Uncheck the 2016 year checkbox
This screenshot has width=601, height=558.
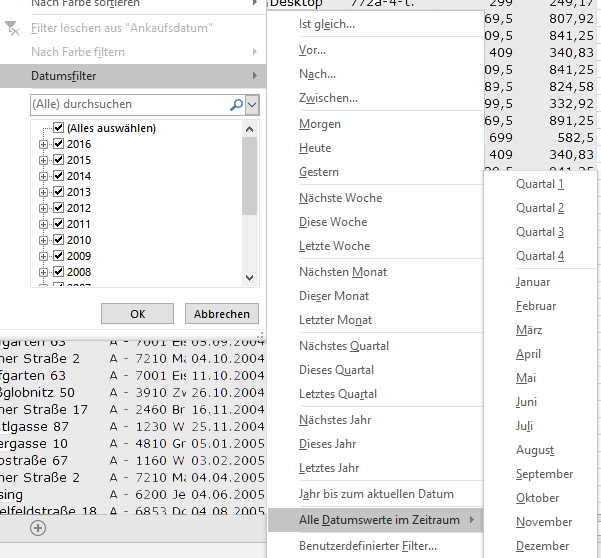click(x=59, y=144)
